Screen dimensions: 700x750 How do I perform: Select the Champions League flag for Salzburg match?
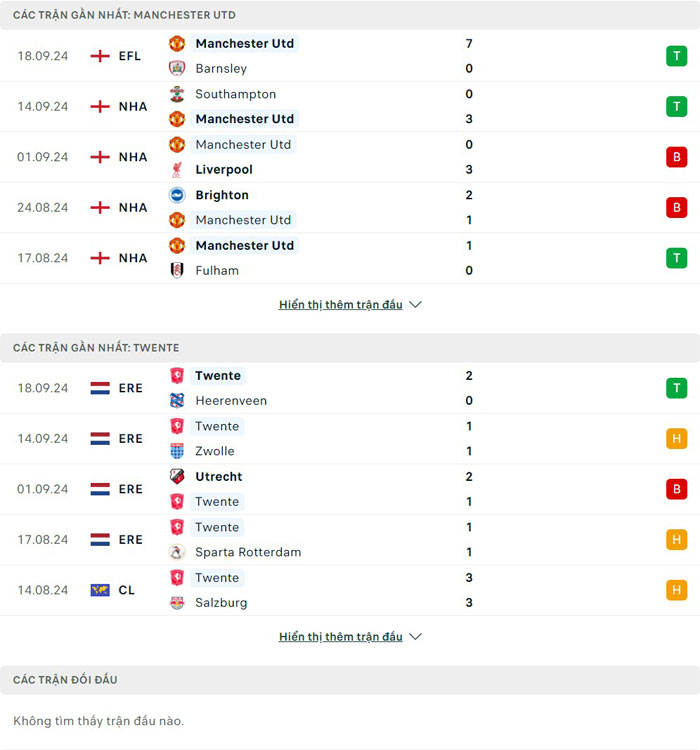100,590
